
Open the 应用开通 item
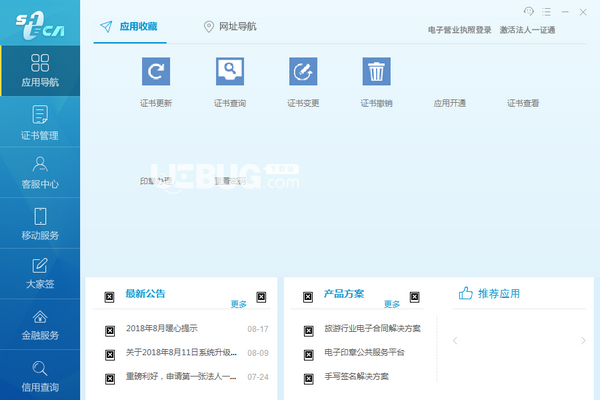tap(450, 103)
